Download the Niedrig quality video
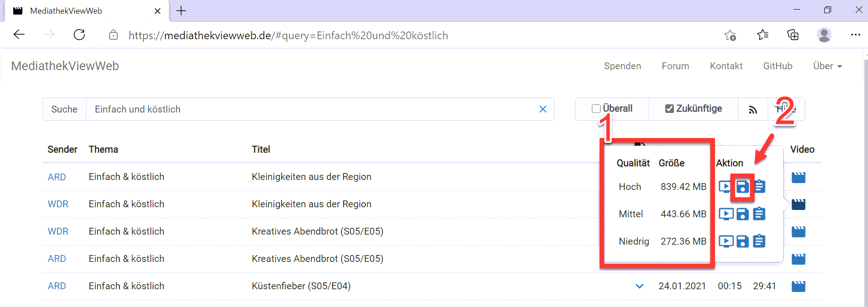This screenshot has width=868, height=307. point(743,241)
